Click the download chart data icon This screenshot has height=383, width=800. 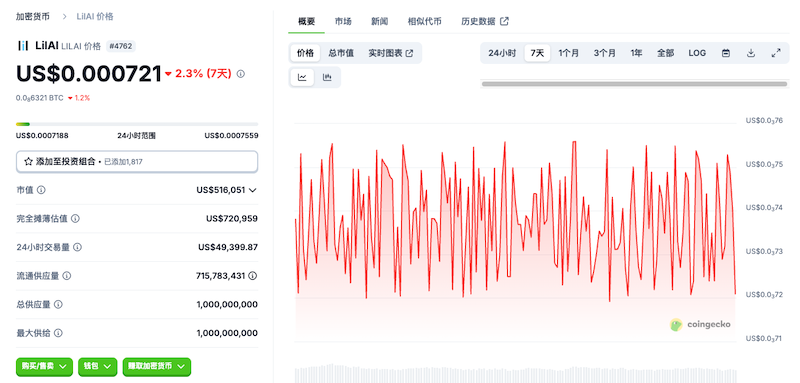click(751, 53)
